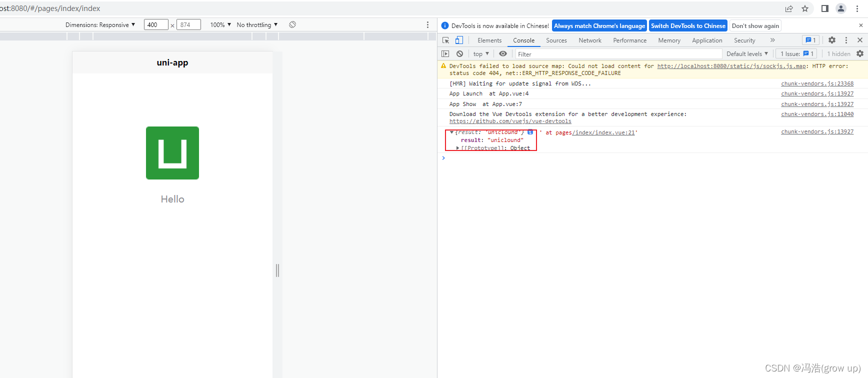
Task: Click the messages counter badge
Action: [x=810, y=40]
